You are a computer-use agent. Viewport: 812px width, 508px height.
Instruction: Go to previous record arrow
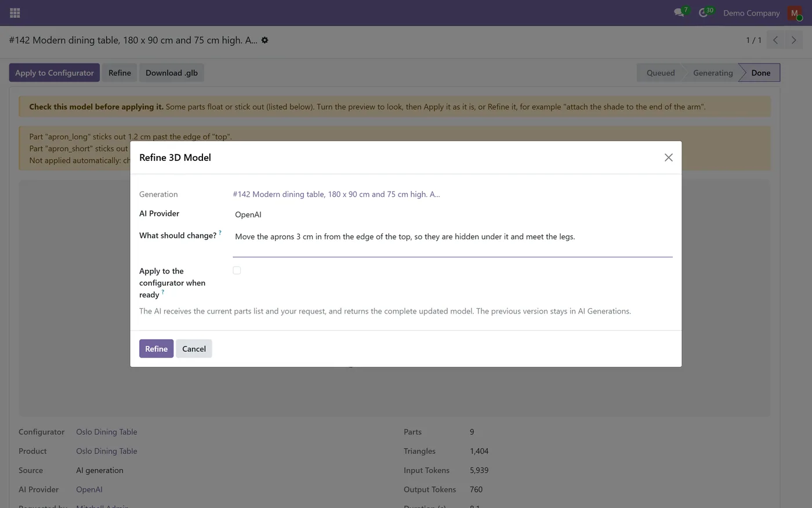775,40
